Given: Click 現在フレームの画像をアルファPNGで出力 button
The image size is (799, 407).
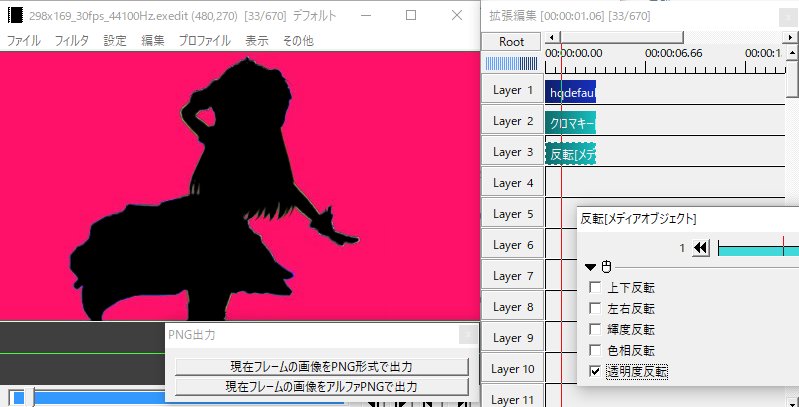Looking at the screenshot, I should [x=322, y=387].
